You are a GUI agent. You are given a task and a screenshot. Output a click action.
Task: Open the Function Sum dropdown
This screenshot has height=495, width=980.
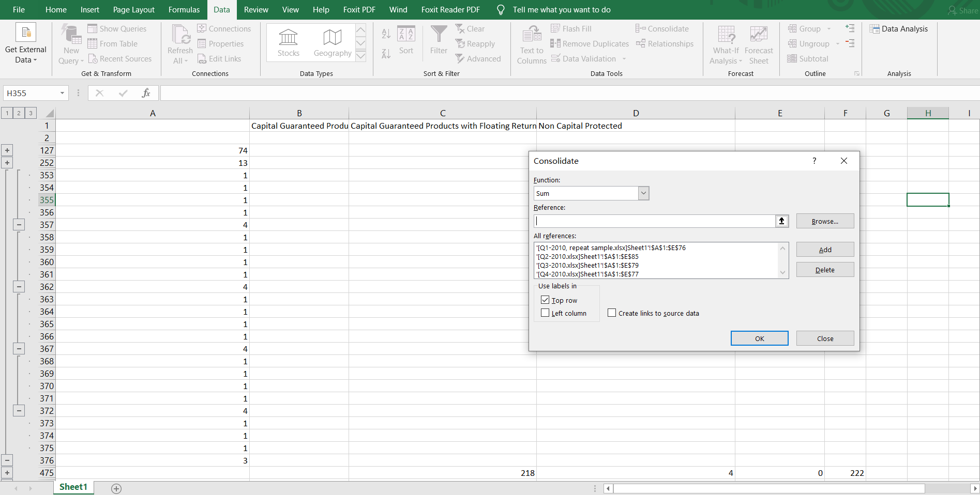(643, 193)
